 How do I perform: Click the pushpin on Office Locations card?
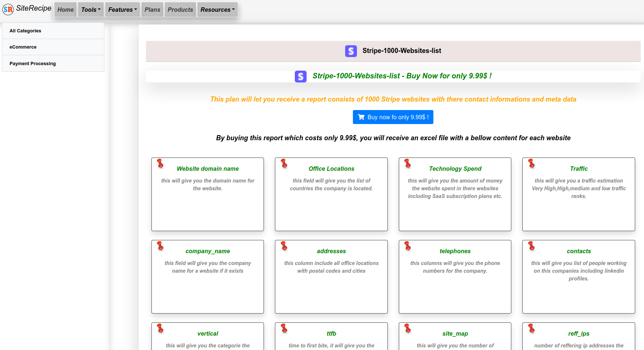tap(284, 163)
